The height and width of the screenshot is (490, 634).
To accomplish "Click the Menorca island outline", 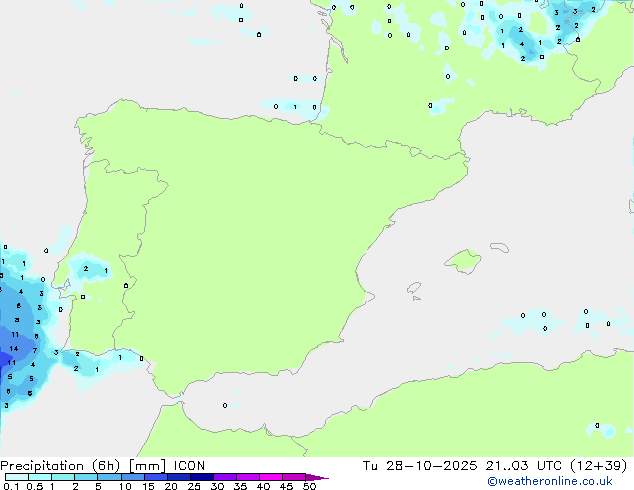I will 499,247.
